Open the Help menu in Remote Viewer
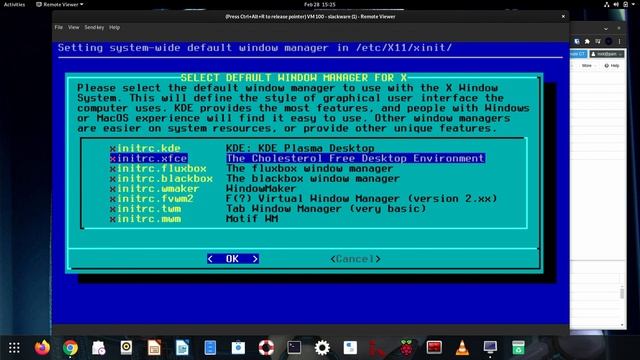The image size is (640, 360). pyautogui.click(x=114, y=27)
